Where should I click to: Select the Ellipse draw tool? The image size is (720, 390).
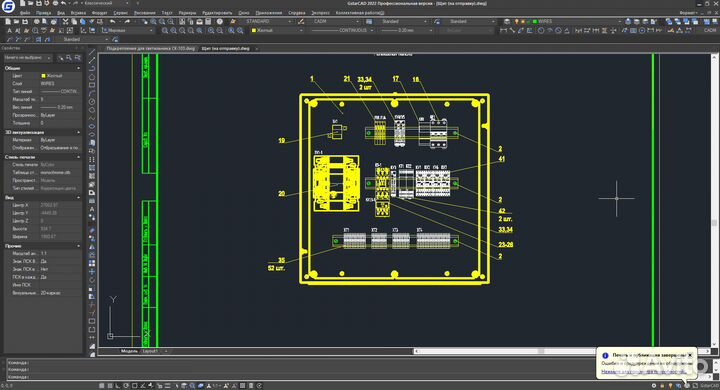92,126
